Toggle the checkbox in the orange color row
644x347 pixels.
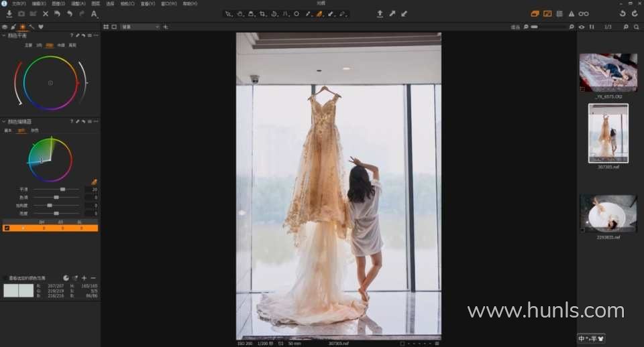pyautogui.click(x=7, y=228)
